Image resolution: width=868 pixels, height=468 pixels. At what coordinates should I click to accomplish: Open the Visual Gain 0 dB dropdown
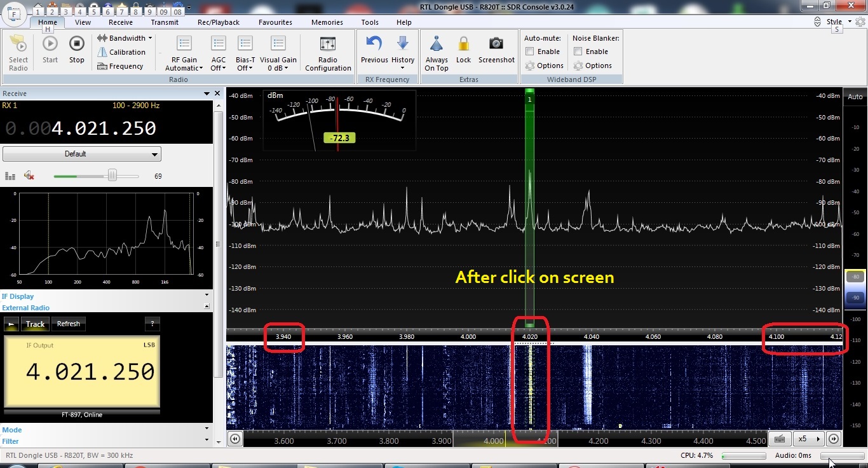click(x=278, y=64)
